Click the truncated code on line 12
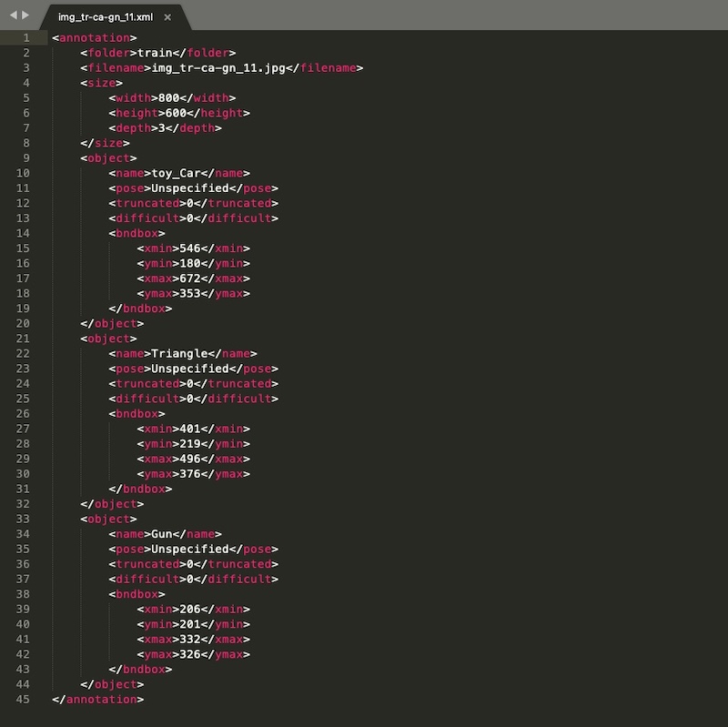 [194, 203]
